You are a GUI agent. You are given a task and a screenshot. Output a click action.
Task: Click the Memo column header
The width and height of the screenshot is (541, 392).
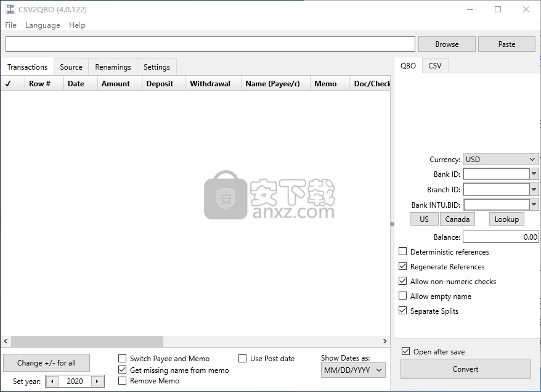click(x=330, y=83)
